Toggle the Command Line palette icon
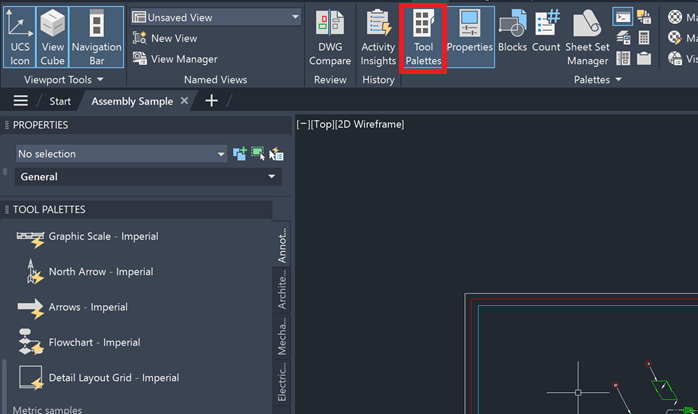Screen dimensions: 698x414 pyautogui.click(x=622, y=17)
